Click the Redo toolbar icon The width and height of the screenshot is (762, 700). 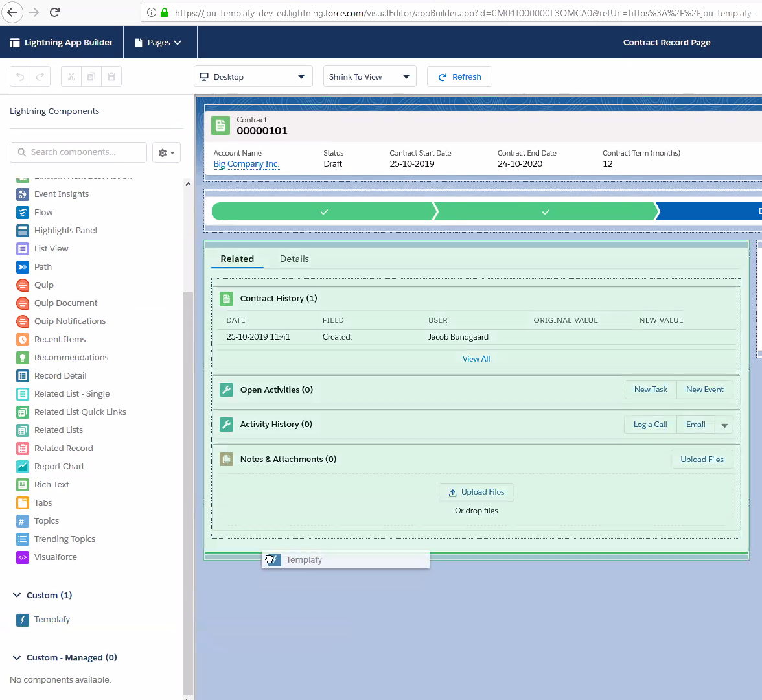click(40, 76)
